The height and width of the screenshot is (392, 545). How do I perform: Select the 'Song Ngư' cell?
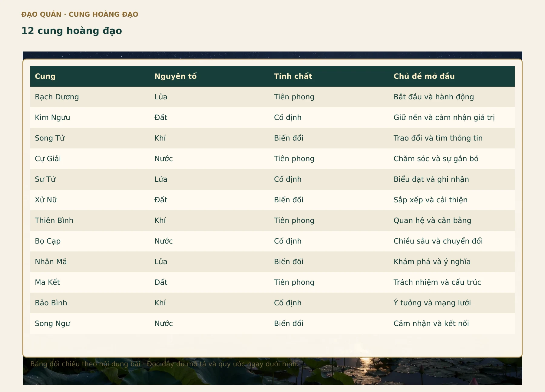(x=90, y=324)
